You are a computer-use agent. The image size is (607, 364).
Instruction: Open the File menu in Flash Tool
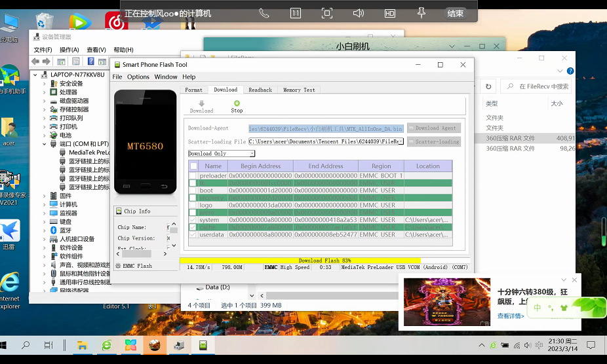(117, 77)
